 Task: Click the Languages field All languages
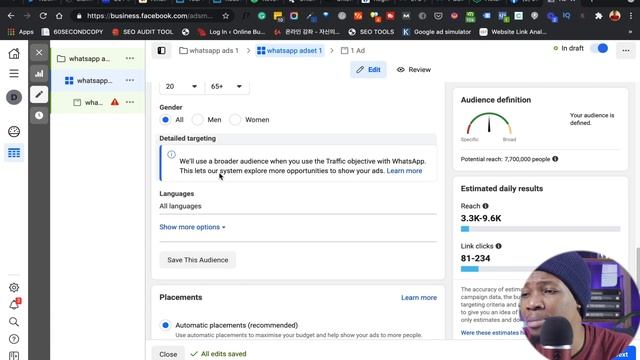click(298, 206)
